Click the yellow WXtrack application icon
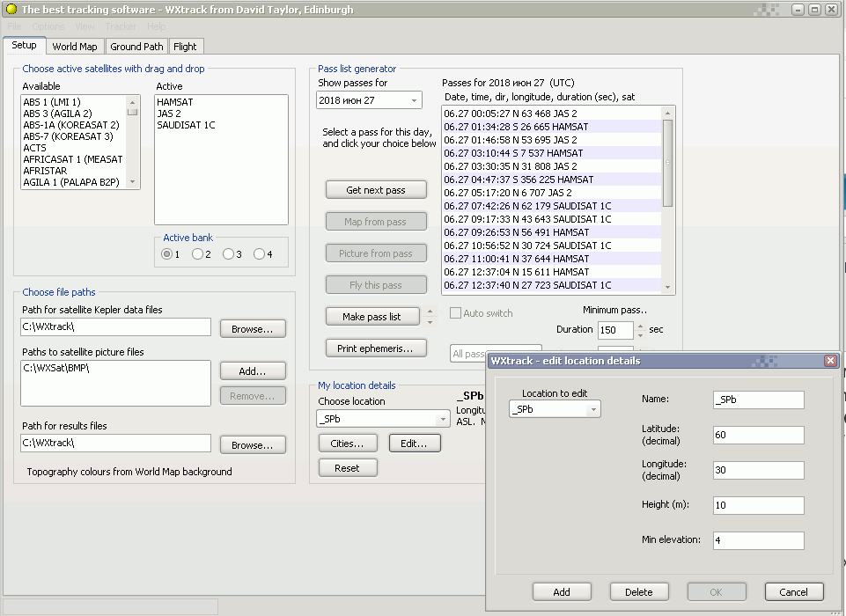Image resolution: width=846 pixels, height=616 pixels. pos(11,10)
